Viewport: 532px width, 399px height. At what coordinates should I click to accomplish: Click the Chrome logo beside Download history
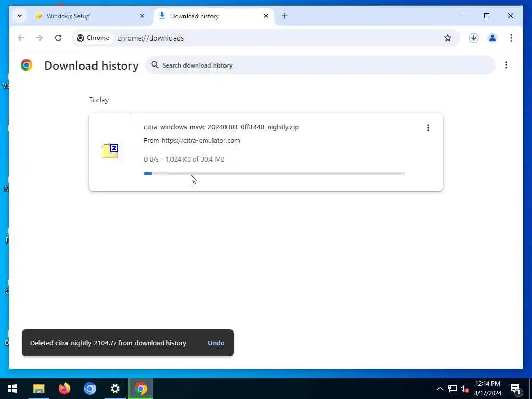point(26,65)
